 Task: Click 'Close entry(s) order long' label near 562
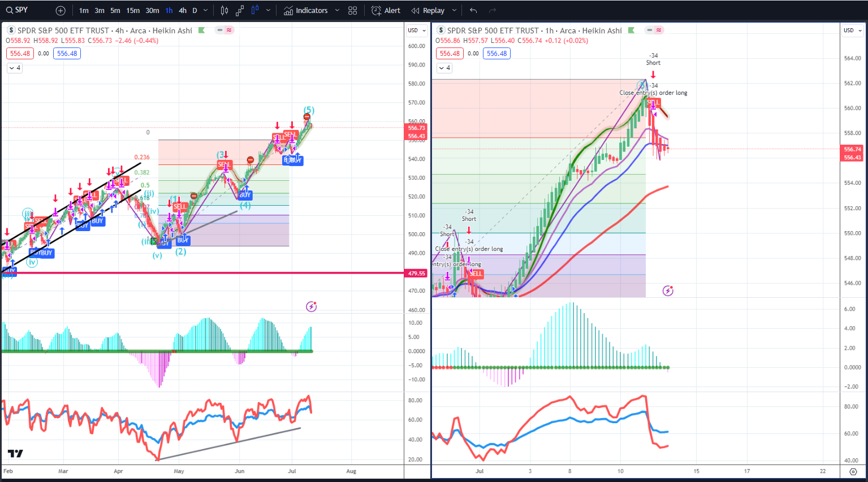[653, 93]
